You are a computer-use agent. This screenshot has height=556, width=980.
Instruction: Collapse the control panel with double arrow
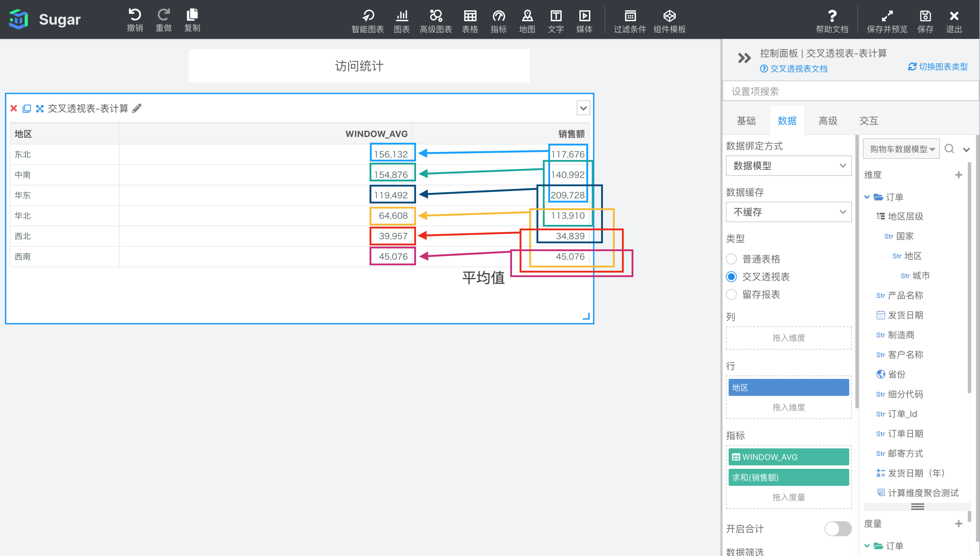[x=744, y=58]
